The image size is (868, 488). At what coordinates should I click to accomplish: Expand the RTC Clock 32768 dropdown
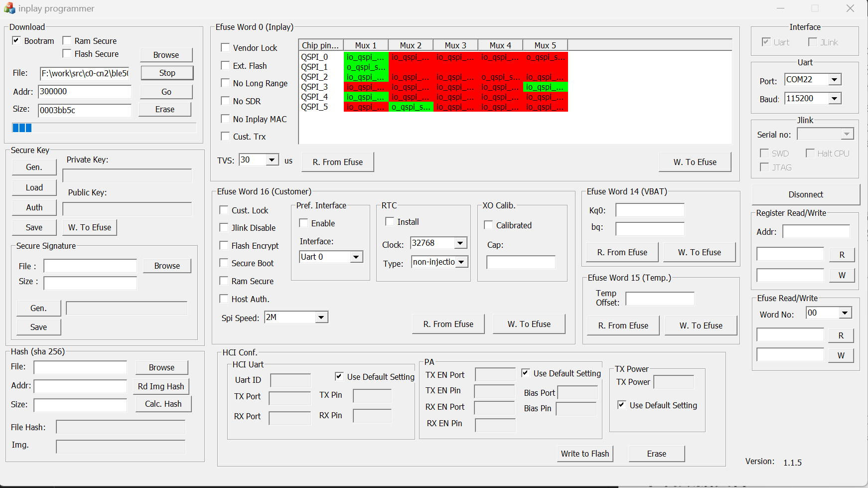coord(460,243)
